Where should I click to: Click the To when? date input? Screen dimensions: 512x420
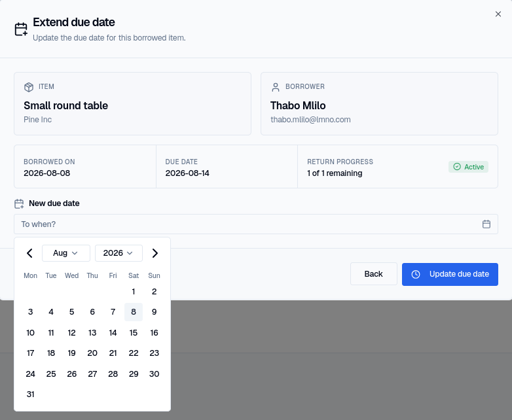tap(256, 224)
